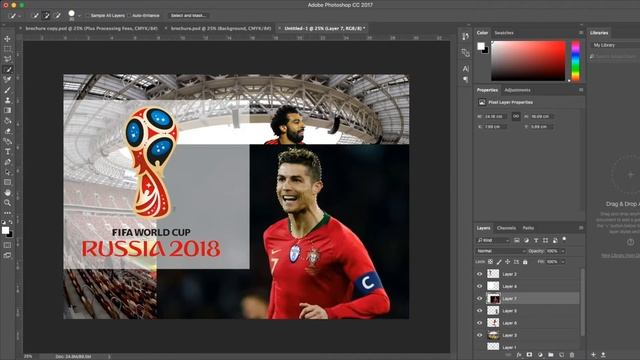The height and width of the screenshot is (360, 640).
Task: Select the Paint Bucket tool
Action: pyautogui.click(x=7, y=121)
